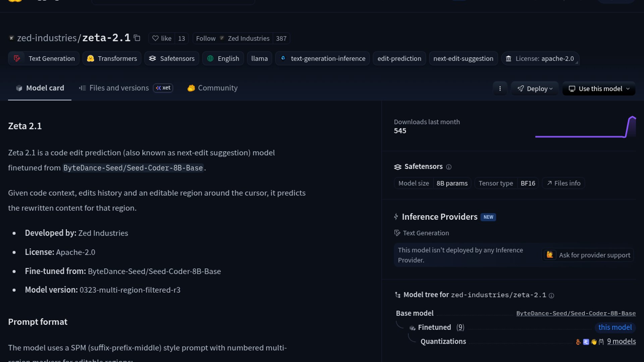The image size is (644, 362).
Task: Click Safetensors info icon
Action: (x=449, y=167)
